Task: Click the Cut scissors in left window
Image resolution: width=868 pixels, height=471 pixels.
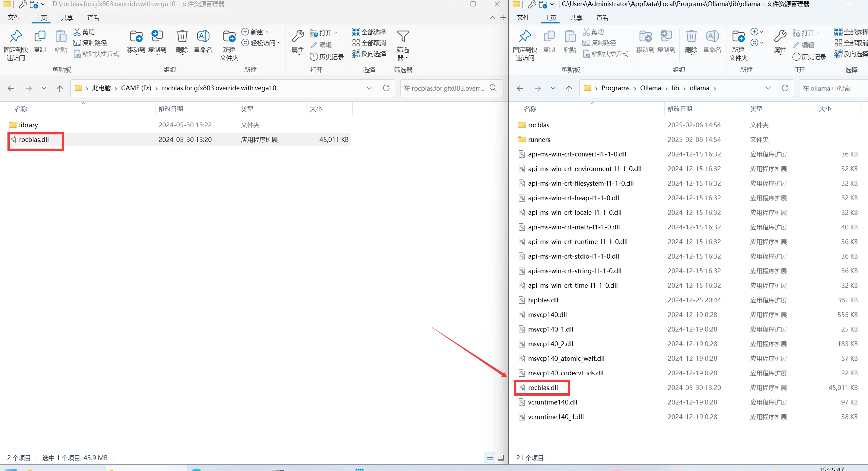Action: coord(77,32)
